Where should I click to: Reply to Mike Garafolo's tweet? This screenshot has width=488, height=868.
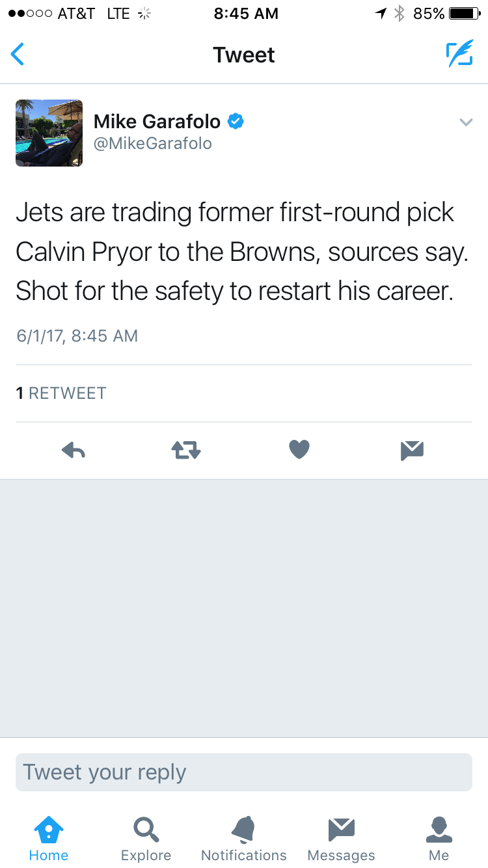[x=74, y=450]
